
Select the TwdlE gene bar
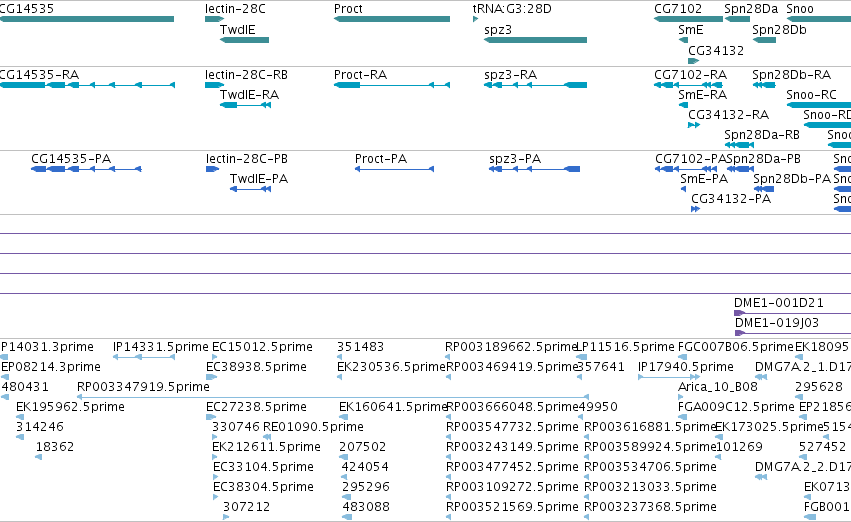tap(244, 40)
